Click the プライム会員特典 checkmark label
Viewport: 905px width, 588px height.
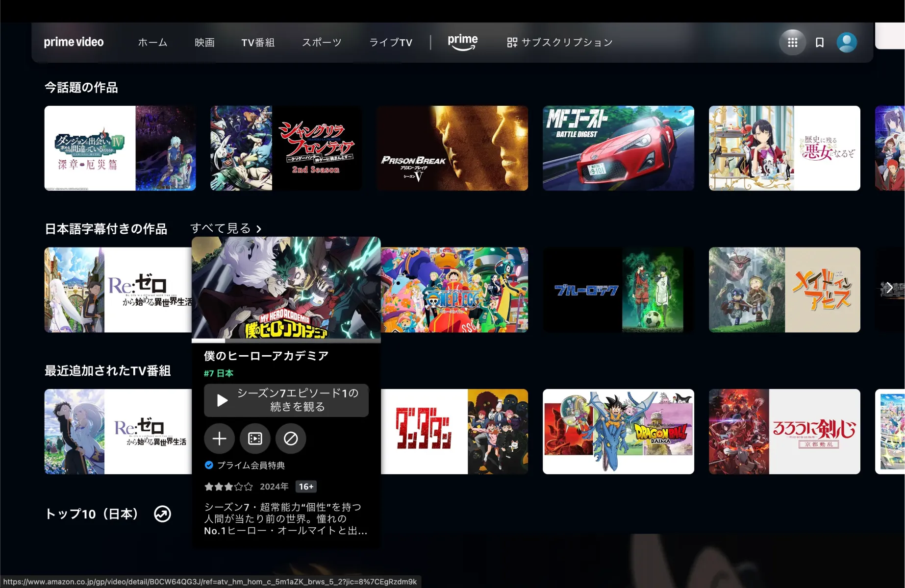246,465
